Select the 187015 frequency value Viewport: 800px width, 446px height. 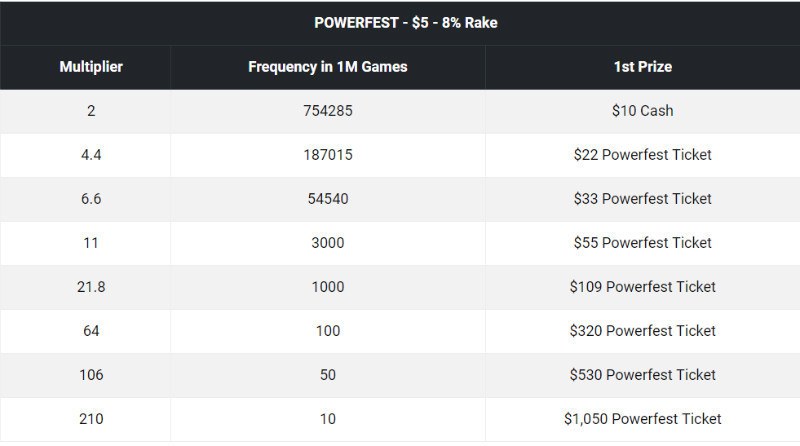pyautogui.click(x=328, y=155)
